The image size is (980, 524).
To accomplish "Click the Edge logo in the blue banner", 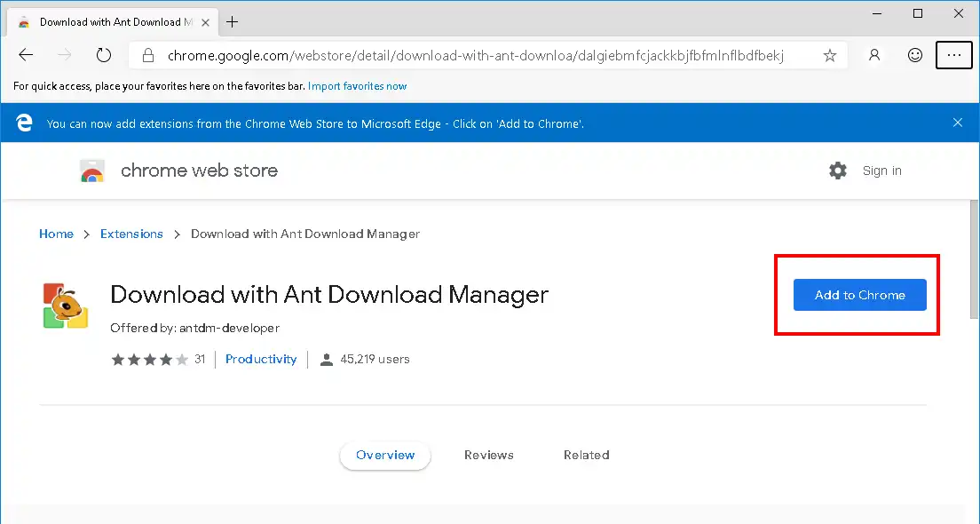I will [24, 123].
